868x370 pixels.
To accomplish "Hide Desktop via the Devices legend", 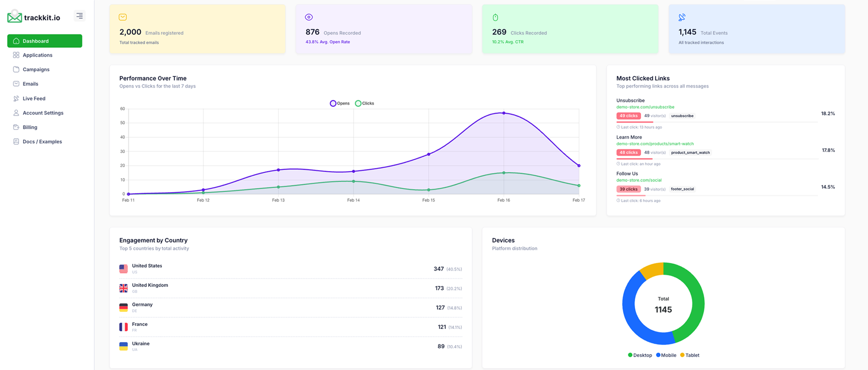I will tap(639, 355).
